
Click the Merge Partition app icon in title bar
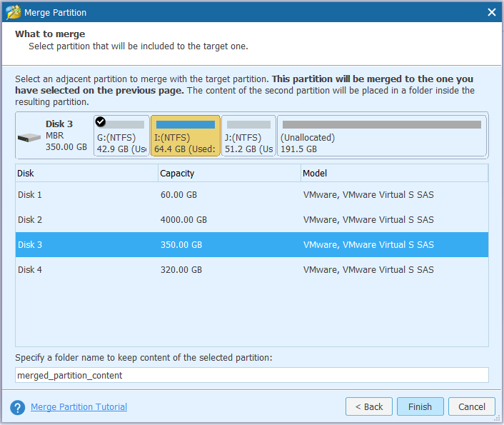[x=12, y=12]
